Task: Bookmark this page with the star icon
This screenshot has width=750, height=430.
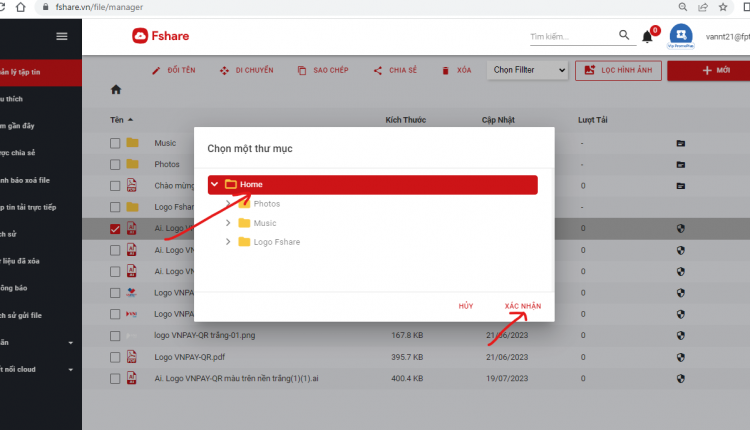Action: 723,7
